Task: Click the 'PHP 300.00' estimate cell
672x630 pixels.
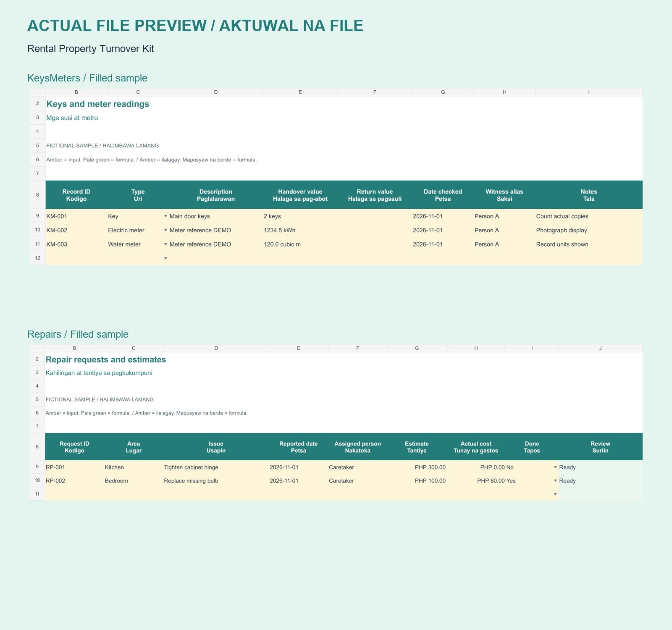Action: pyautogui.click(x=417, y=467)
